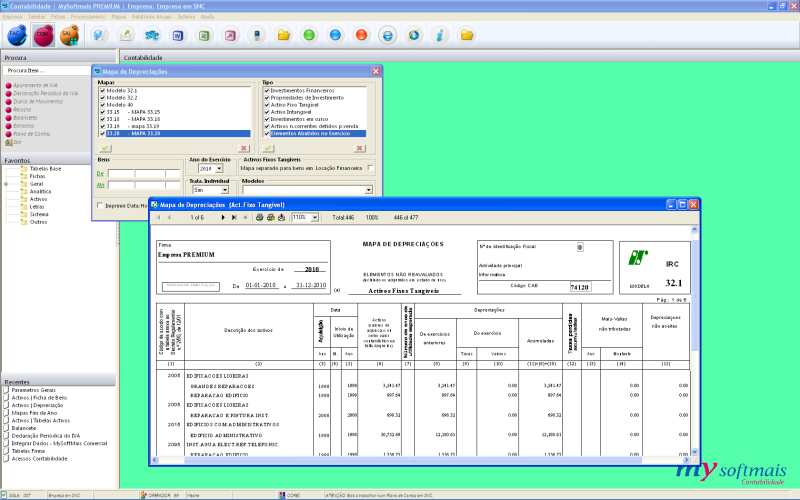Open Internet Explorer from toolbar
This screenshot has width=800, height=500.
[413, 35]
